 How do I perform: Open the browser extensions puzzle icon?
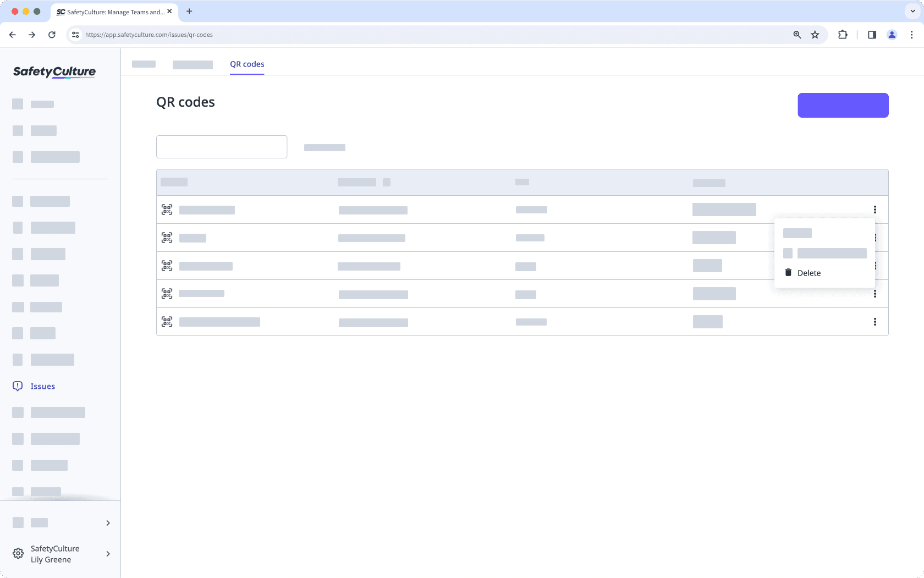[x=842, y=35]
